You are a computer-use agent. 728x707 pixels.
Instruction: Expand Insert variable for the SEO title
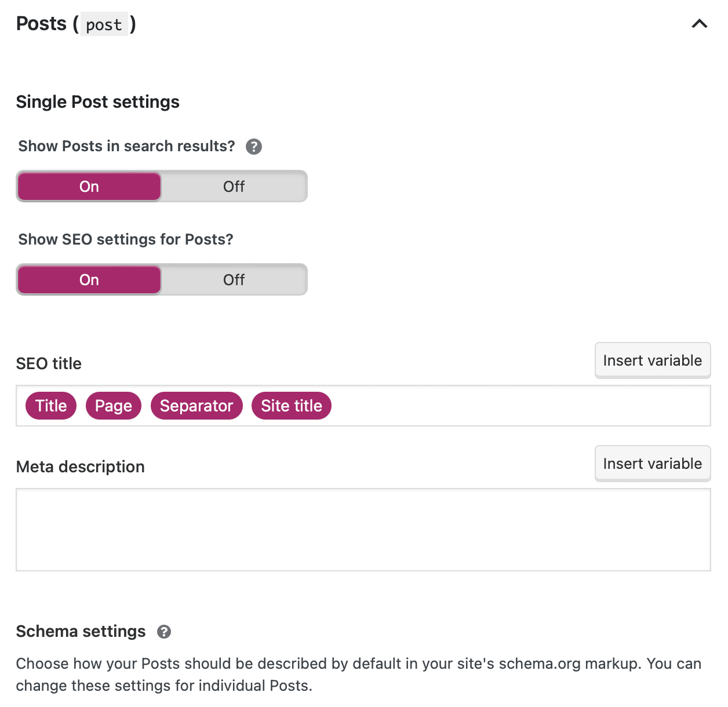[652, 360]
